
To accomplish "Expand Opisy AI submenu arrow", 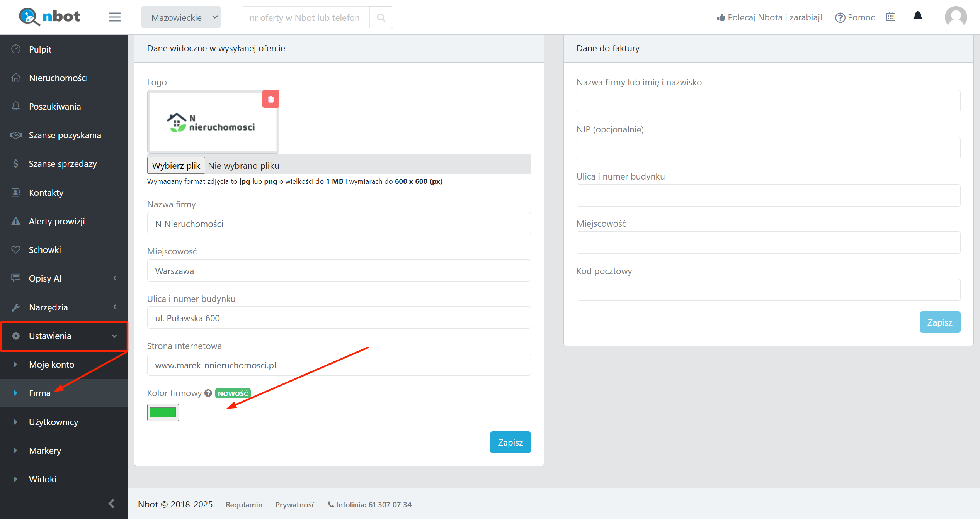I will (115, 278).
